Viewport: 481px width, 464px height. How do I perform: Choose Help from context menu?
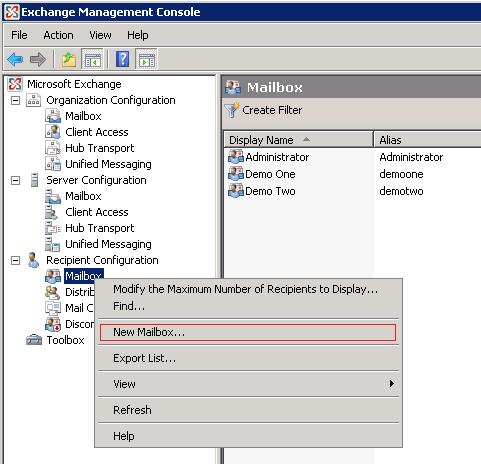248,436
